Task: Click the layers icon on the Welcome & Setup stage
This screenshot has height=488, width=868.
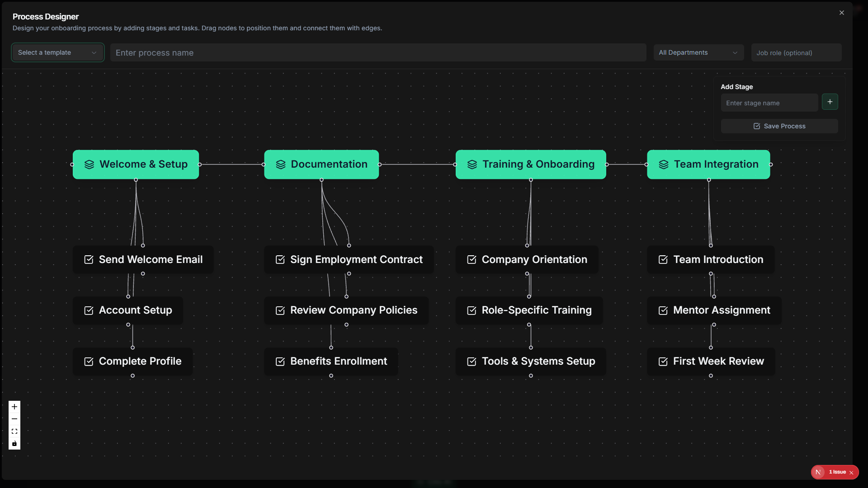Action: point(89,164)
